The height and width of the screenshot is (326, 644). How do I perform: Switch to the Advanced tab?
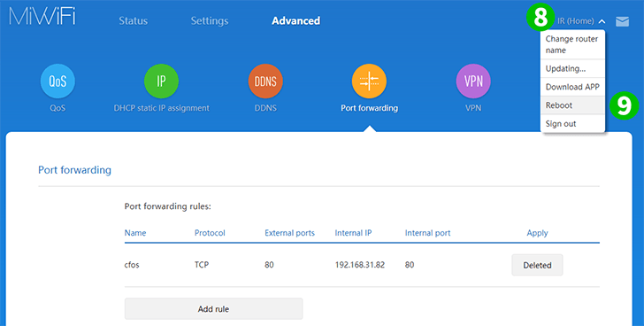(295, 21)
